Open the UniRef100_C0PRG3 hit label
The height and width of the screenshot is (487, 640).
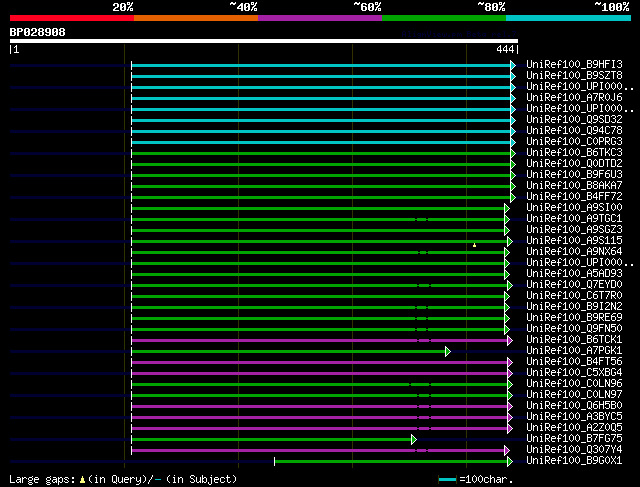click(574, 142)
